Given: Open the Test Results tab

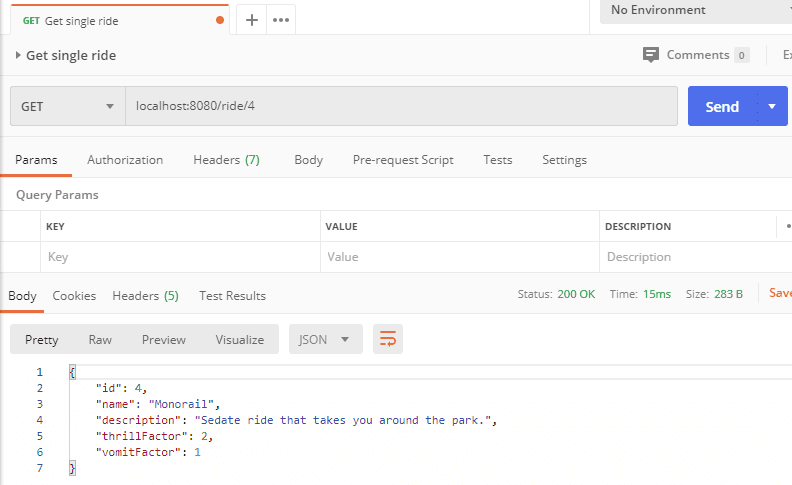Looking at the screenshot, I should [232, 295].
